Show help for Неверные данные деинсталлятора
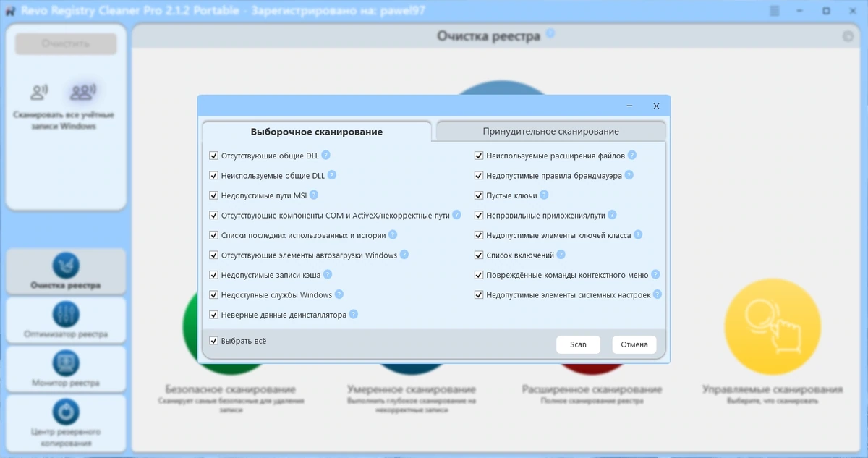The image size is (868, 458). (354, 314)
